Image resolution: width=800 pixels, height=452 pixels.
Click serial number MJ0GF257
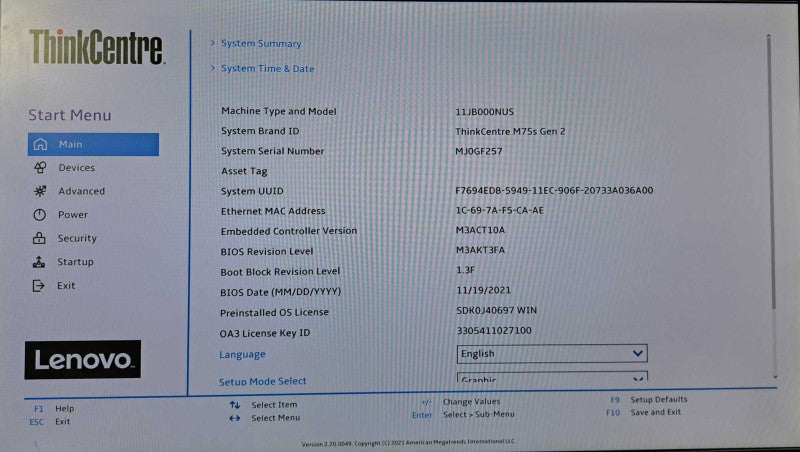(479, 152)
